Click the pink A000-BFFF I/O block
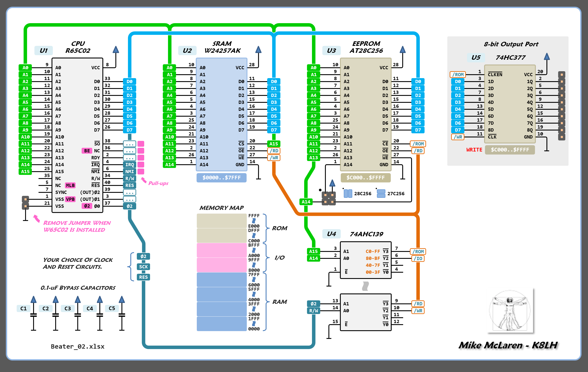588x372 pixels. tap(221, 250)
